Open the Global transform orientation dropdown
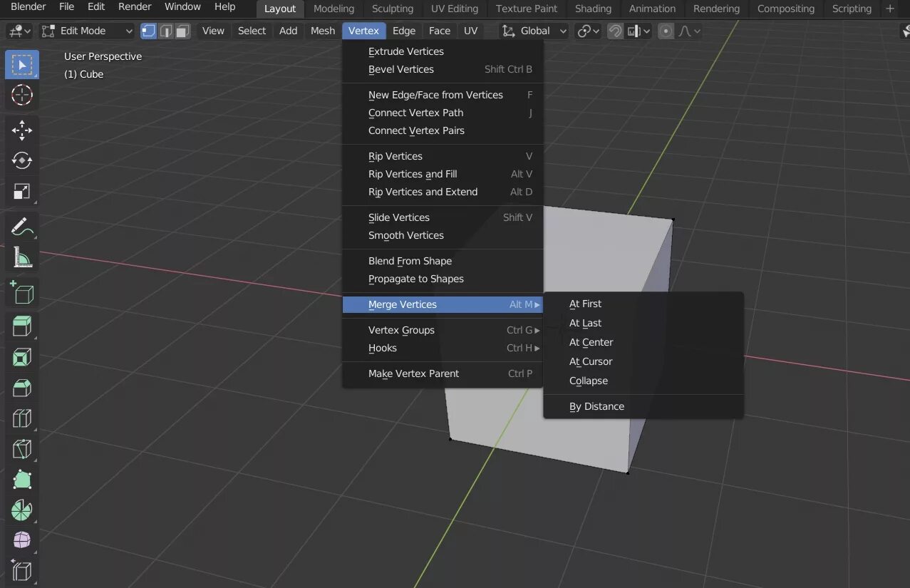This screenshot has width=910, height=588. click(534, 31)
